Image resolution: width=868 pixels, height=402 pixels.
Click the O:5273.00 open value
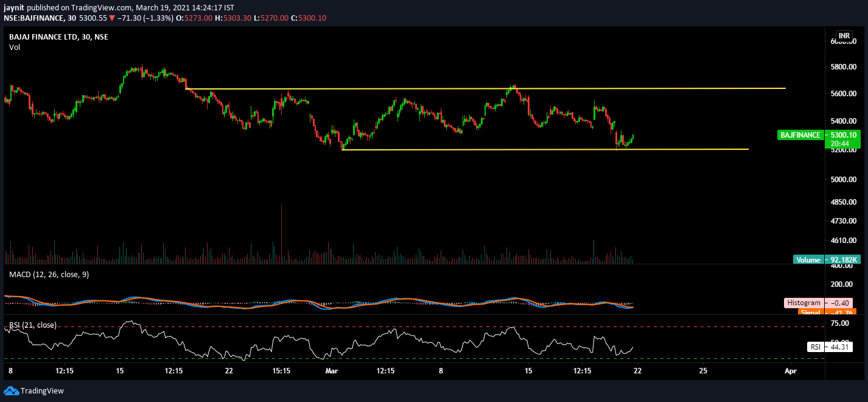(194, 18)
